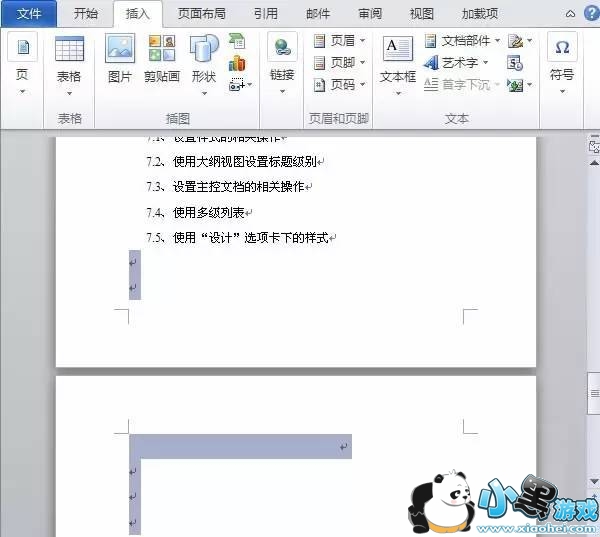Insert a picture with 图片 icon
This screenshot has height=537, width=600.
click(120, 48)
